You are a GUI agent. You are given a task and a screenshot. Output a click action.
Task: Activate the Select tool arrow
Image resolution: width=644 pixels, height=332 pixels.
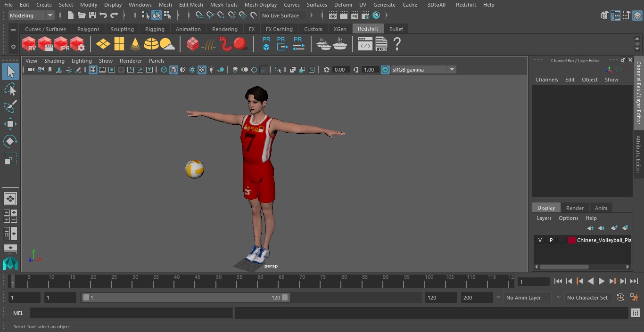click(x=10, y=72)
